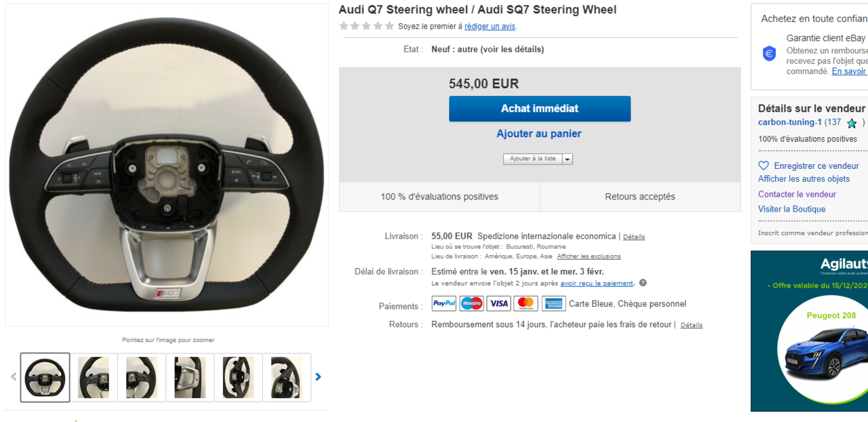Show previous thumbnails with left arrow
The width and height of the screenshot is (868, 422).
click(x=13, y=377)
